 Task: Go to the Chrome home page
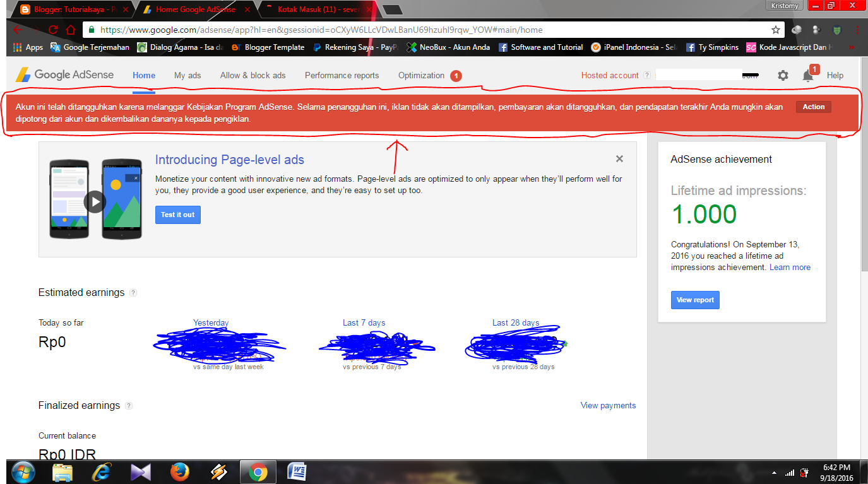[71, 30]
